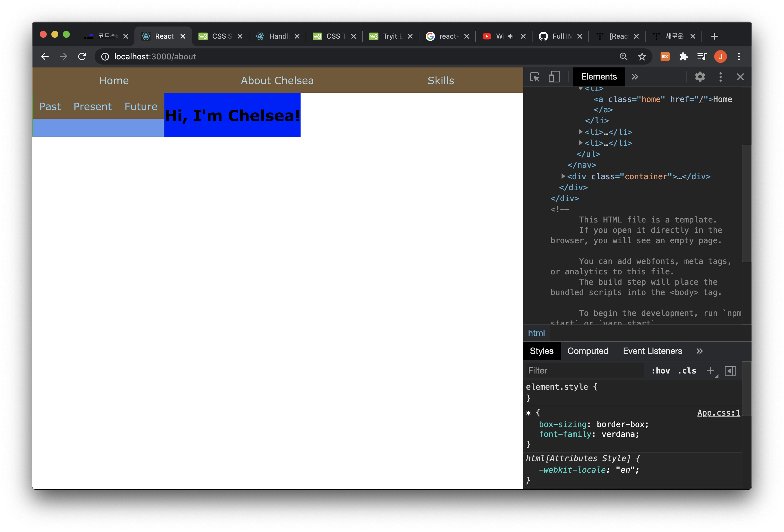784x532 pixels.
Task: Click the About Chelsea nav link
Action: [277, 81]
